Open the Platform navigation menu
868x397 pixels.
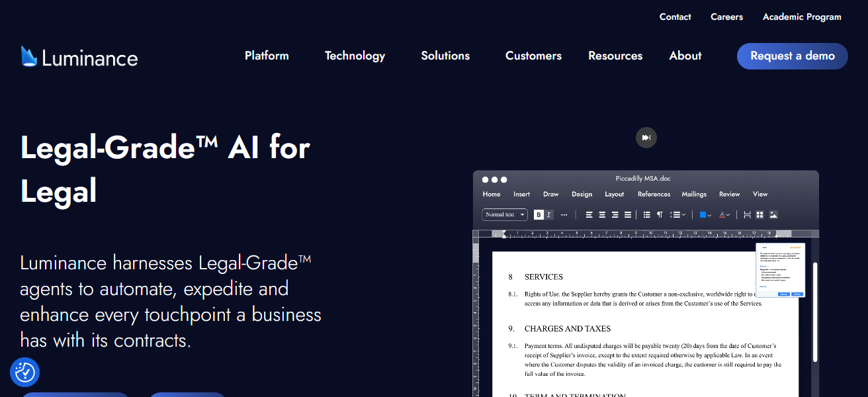pos(267,56)
